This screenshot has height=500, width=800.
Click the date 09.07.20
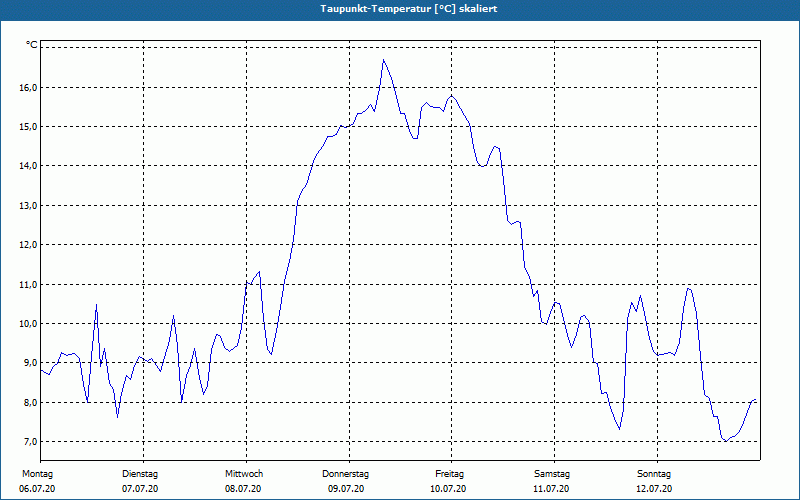tap(346, 489)
